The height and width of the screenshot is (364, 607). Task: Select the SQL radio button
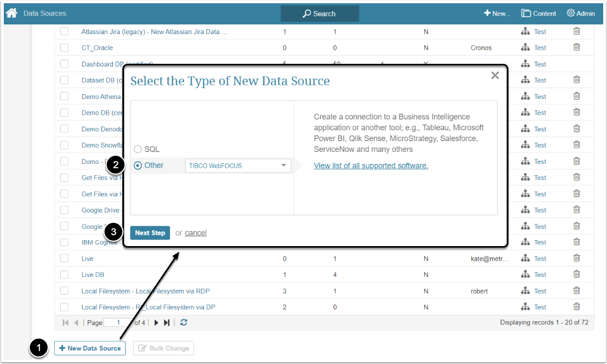coord(138,149)
